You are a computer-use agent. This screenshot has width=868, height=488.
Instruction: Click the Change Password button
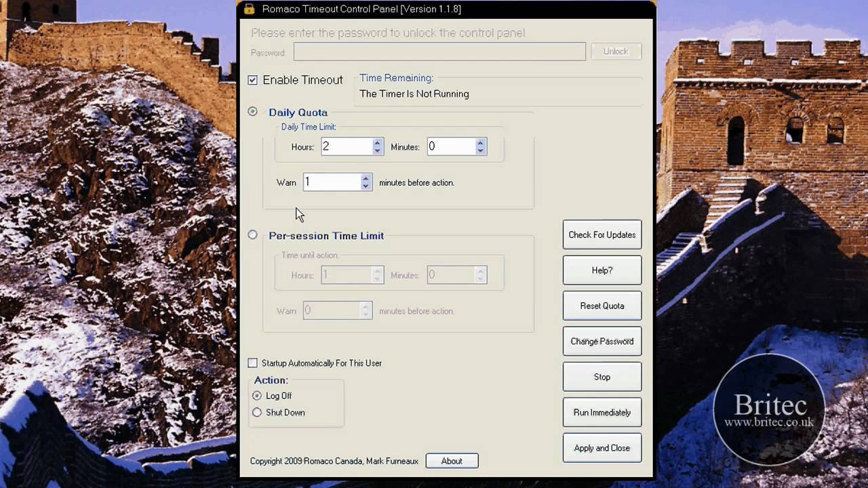point(602,342)
